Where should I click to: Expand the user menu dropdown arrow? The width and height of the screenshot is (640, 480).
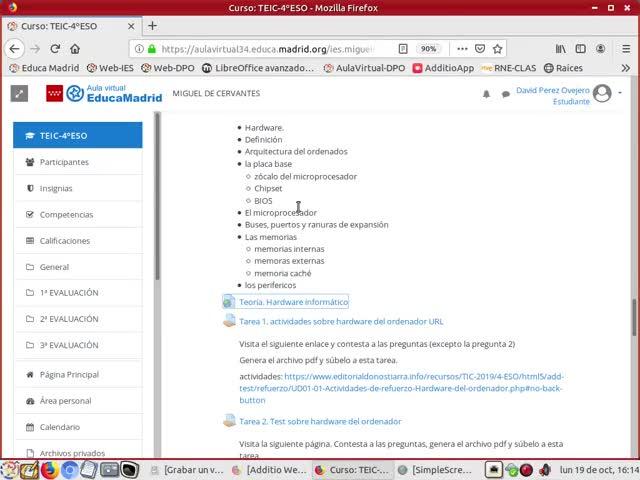point(620,93)
